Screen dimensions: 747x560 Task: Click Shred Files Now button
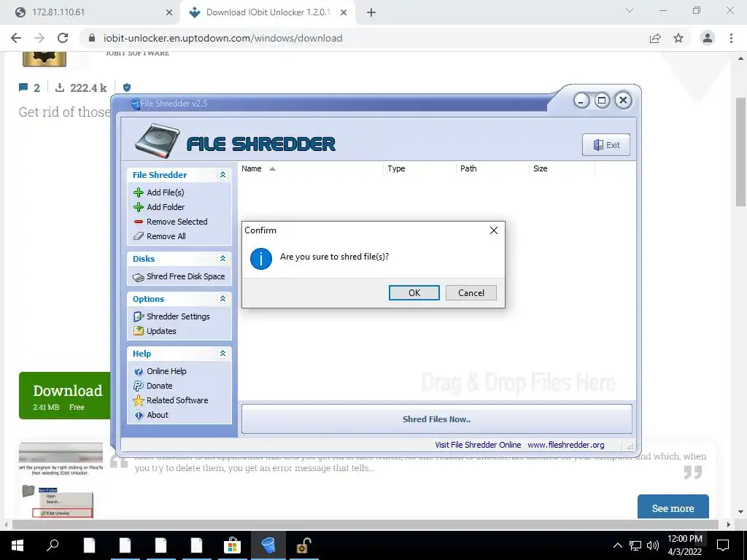[x=437, y=419]
